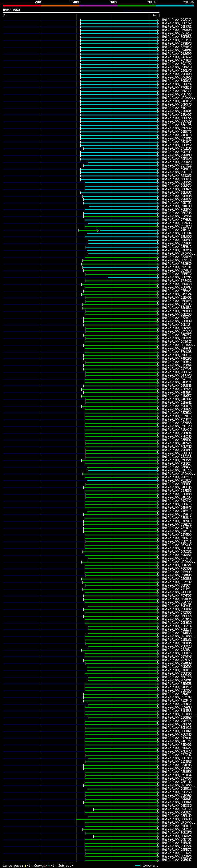Select UniRef100_B4G1T4 label
This screenshot has width=197, height=868.
(177, 108)
